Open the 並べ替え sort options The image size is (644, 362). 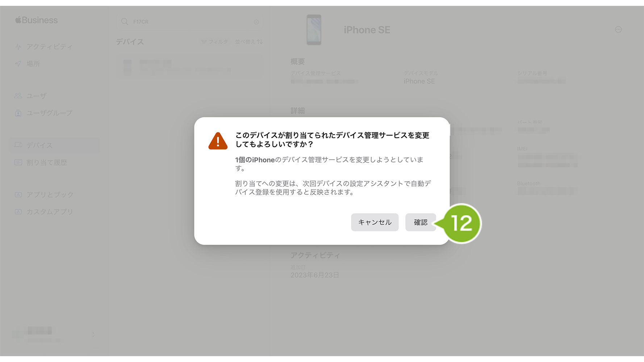249,42
